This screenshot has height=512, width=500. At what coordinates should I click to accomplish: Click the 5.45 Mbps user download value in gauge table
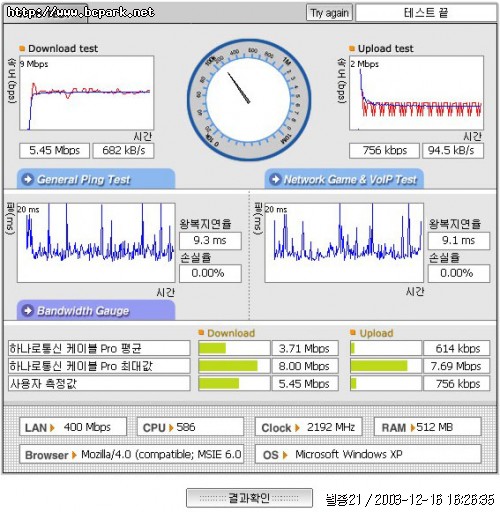(305, 384)
